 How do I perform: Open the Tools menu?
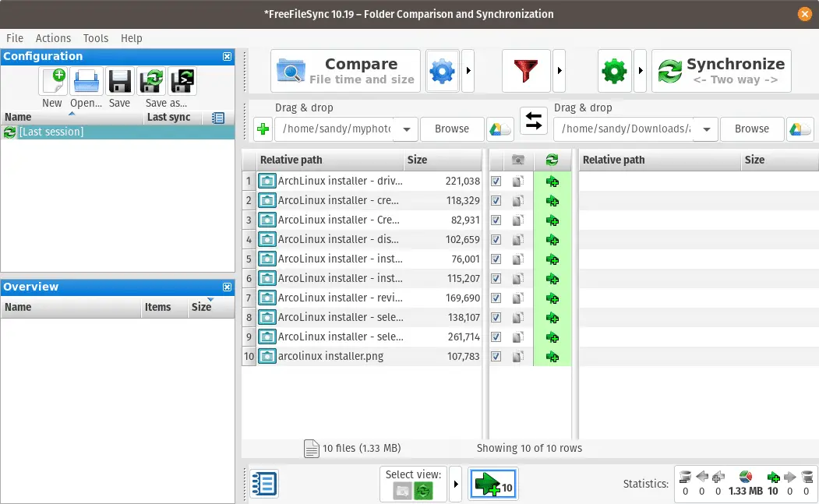pos(95,38)
